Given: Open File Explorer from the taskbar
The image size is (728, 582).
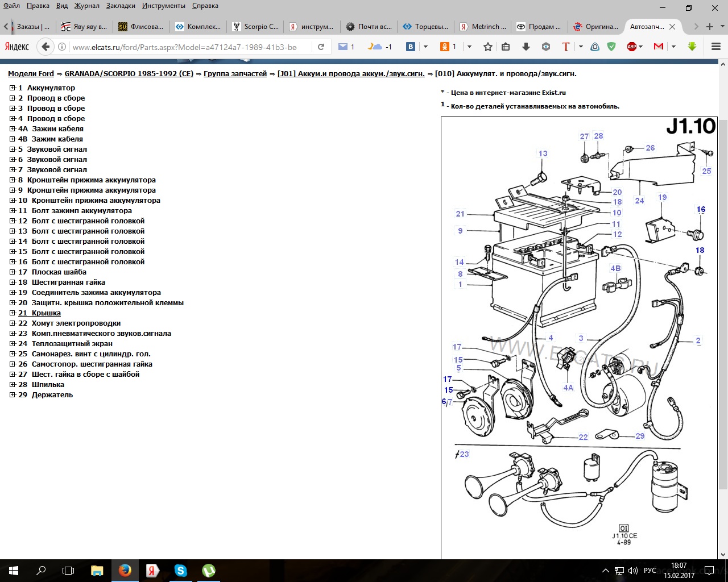Looking at the screenshot, I should point(97,570).
